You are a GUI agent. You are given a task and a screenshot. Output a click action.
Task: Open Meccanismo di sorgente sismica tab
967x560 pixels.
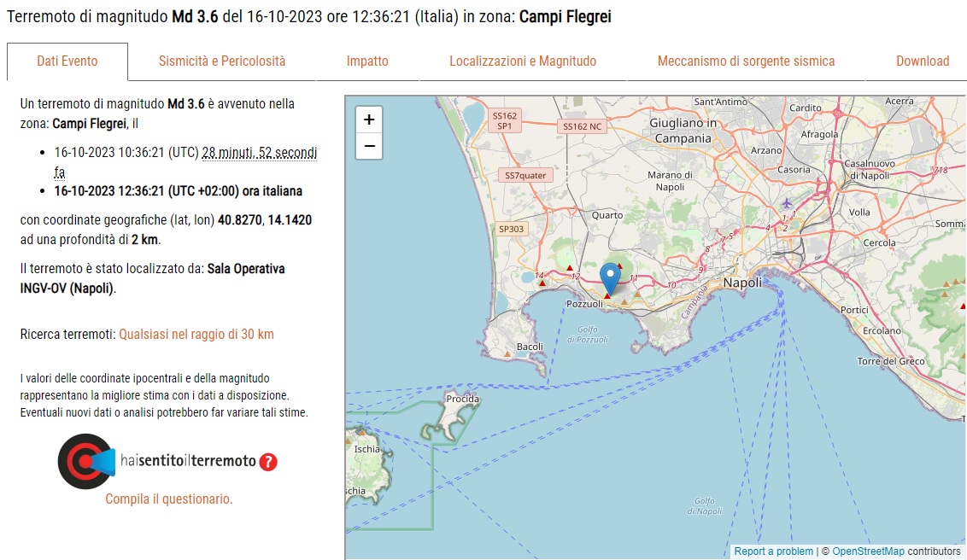coord(746,61)
